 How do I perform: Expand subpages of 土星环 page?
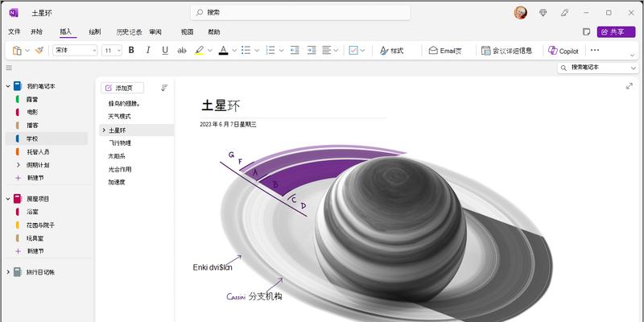pyautogui.click(x=104, y=130)
